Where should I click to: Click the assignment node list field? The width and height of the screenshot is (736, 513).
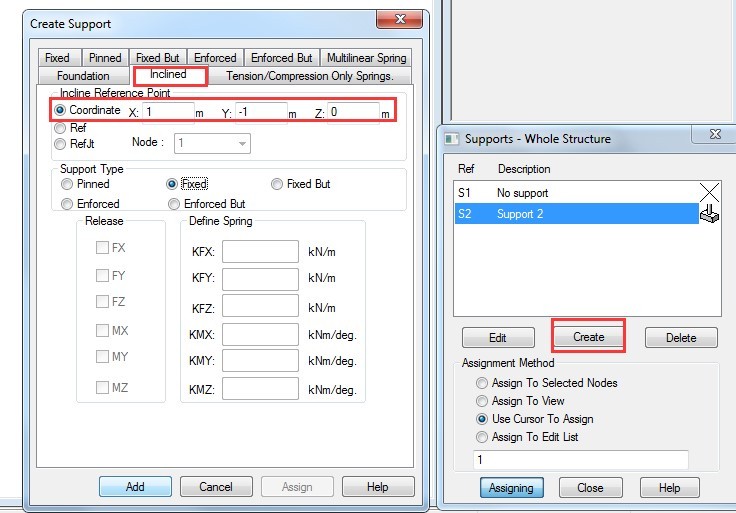click(x=581, y=459)
